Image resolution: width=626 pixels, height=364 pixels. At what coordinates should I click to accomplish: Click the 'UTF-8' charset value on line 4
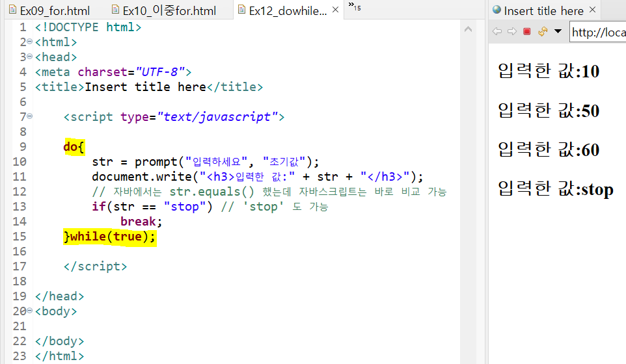[x=161, y=71]
